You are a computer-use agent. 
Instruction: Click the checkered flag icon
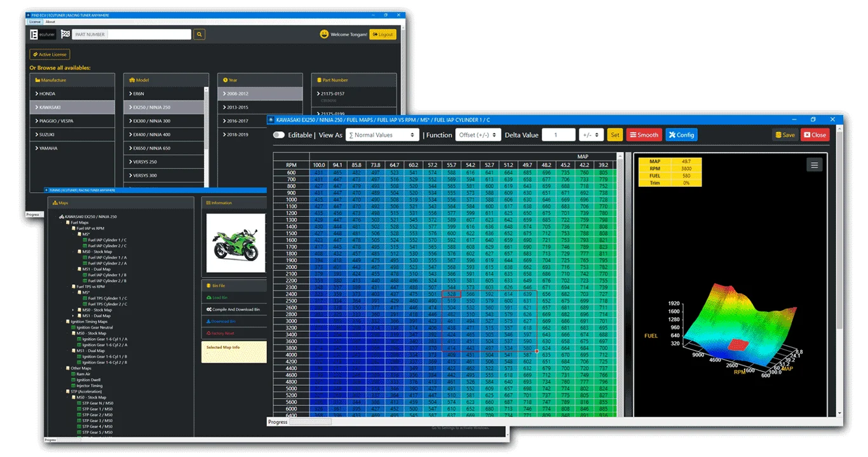pos(65,34)
